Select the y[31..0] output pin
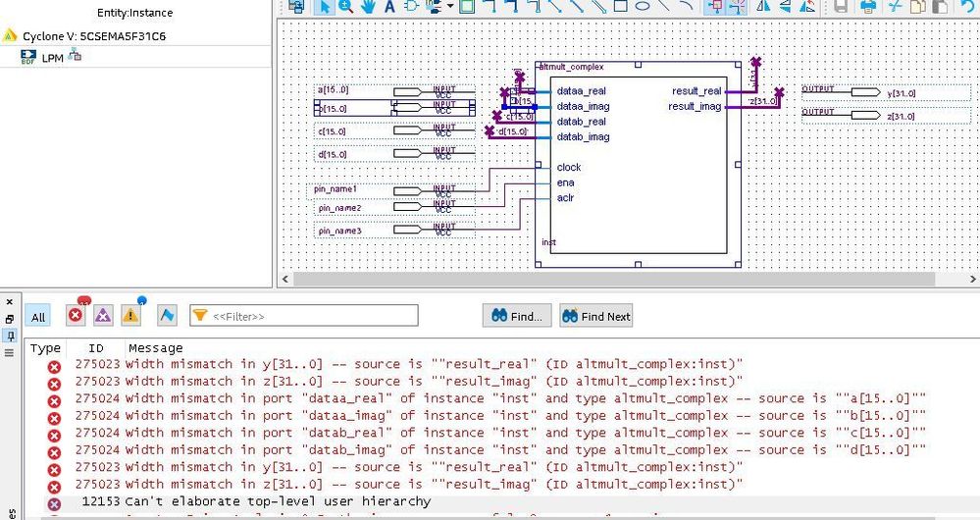 click(886, 92)
